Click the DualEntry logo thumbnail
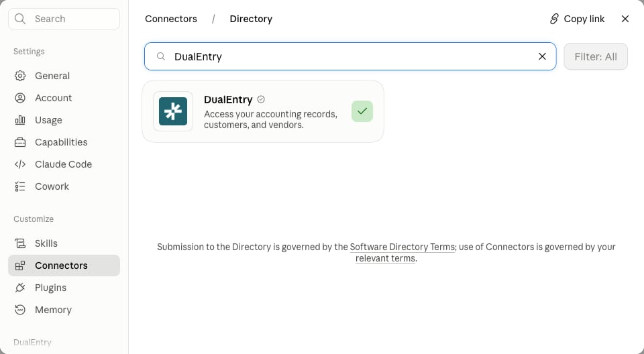 tap(173, 111)
